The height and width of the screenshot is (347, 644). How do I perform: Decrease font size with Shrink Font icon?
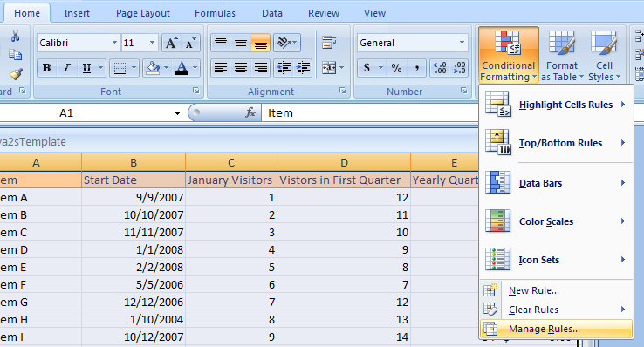(190, 43)
